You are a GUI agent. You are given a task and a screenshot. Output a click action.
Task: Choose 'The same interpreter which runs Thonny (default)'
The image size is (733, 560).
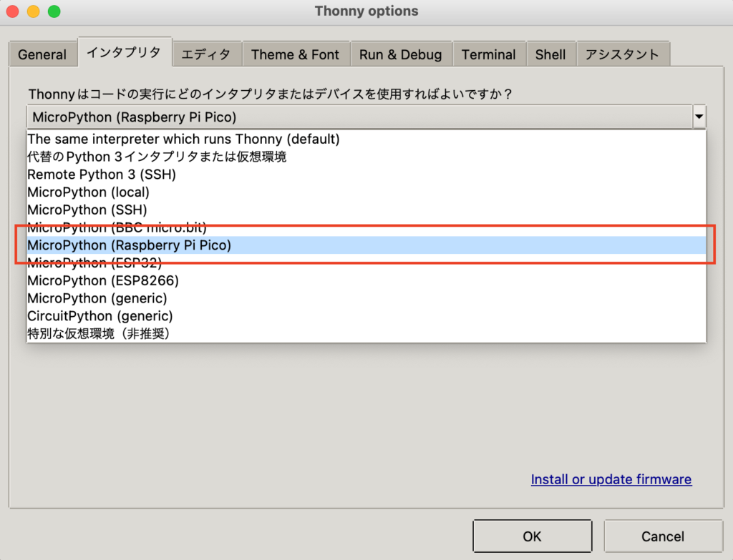[366, 139]
